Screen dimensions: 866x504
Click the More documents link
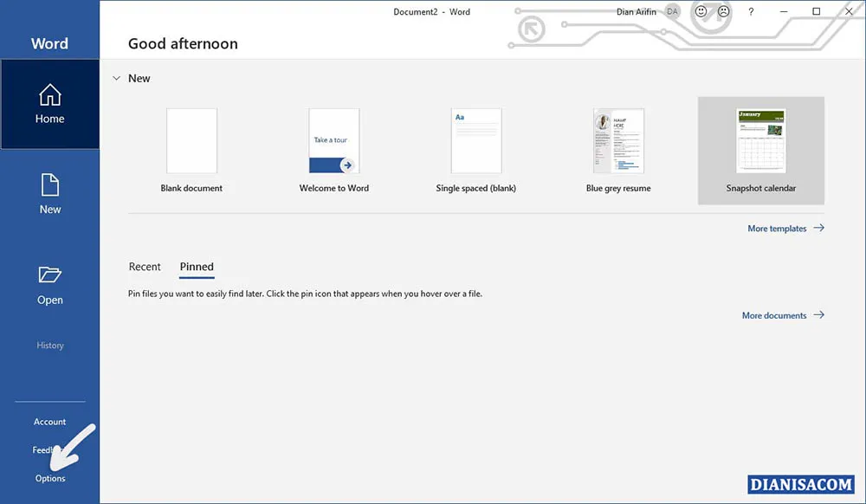(773, 314)
